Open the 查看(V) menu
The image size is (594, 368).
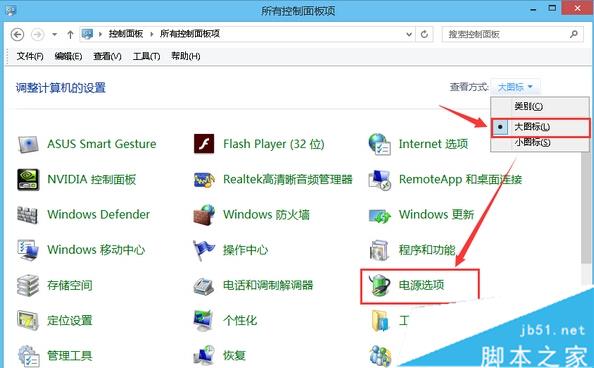[108, 56]
